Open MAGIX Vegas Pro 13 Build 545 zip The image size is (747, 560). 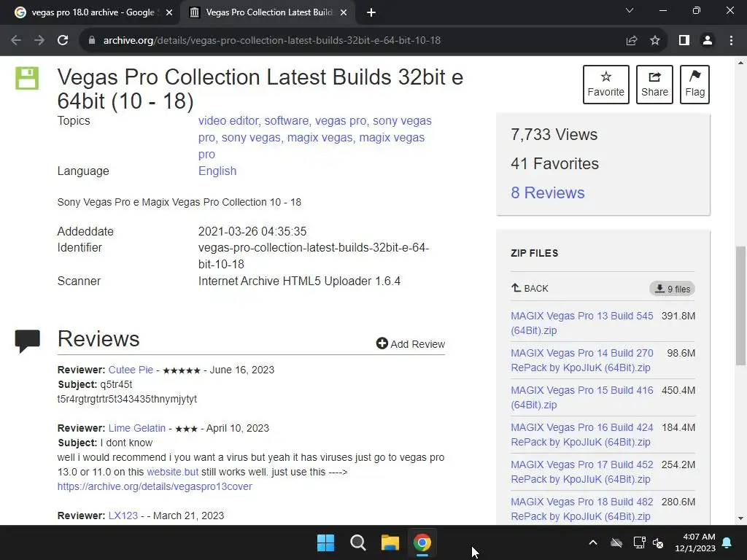coord(581,323)
